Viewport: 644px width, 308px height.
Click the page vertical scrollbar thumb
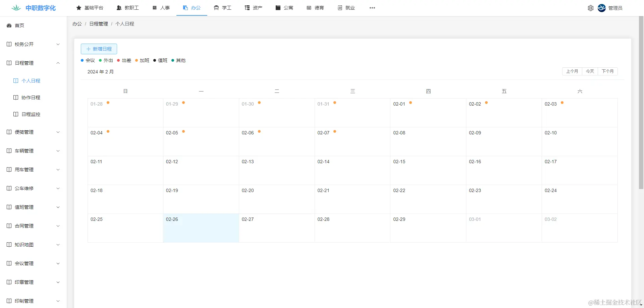click(x=641, y=103)
